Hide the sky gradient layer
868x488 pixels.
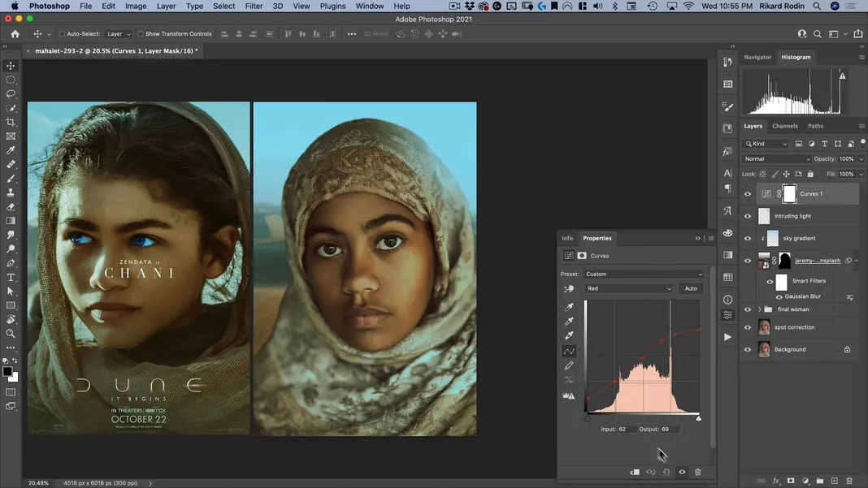click(748, 239)
